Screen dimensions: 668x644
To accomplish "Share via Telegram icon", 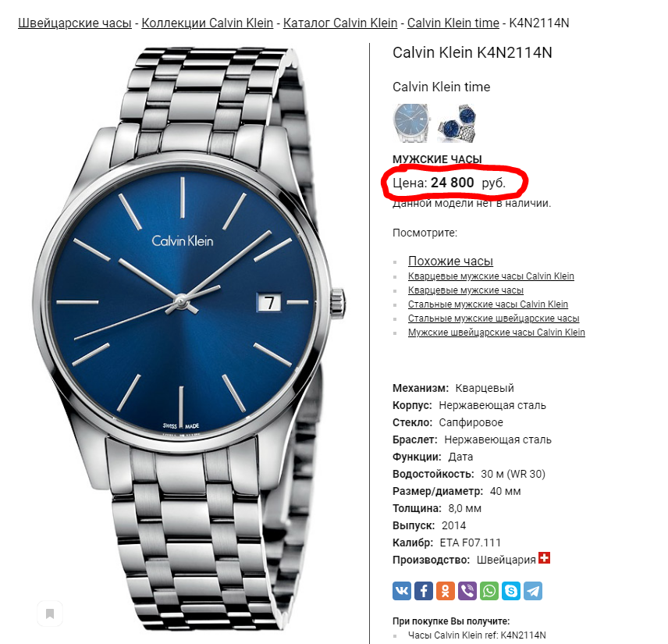I will point(533,591).
